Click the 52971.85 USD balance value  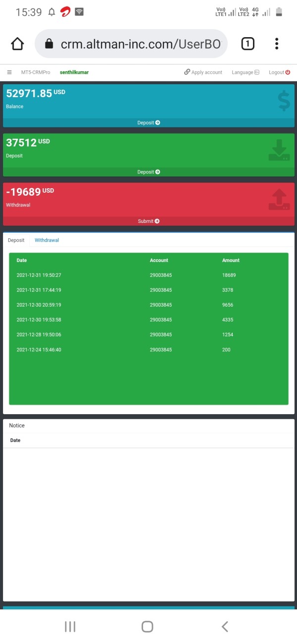36,93
